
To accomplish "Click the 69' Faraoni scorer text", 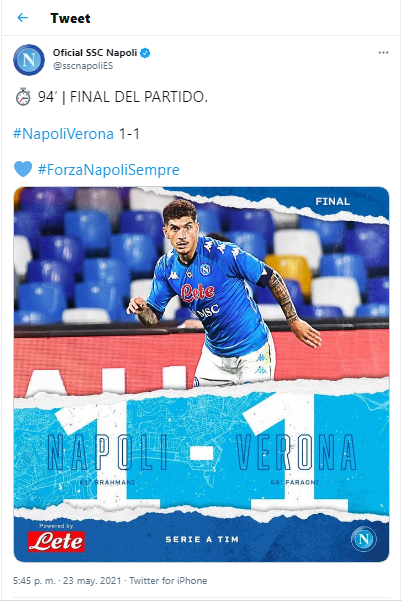I will [294, 482].
